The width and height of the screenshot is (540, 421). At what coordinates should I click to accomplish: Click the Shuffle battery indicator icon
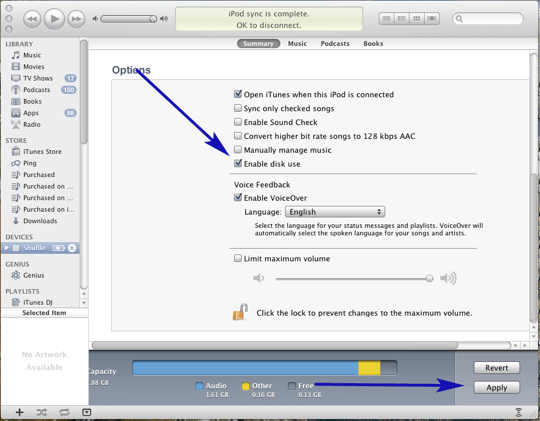pyautogui.click(x=59, y=248)
